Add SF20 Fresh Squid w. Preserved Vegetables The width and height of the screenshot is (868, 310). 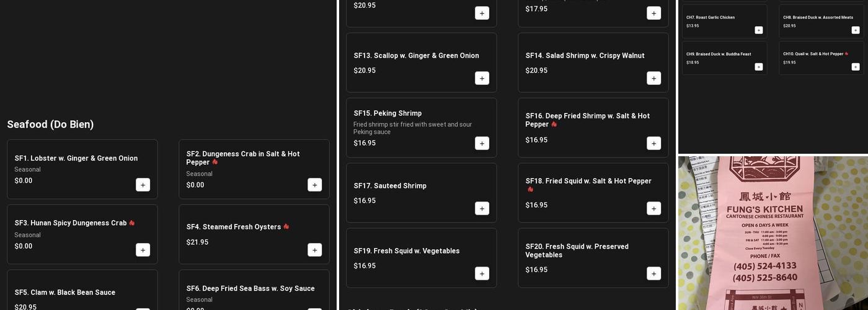pos(653,273)
